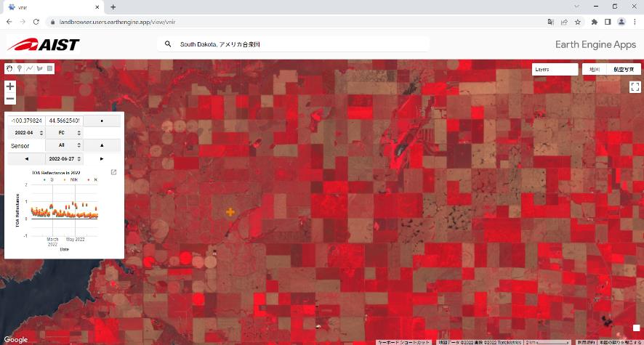Open the browser extensions menu
The height and width of the screenshot is (345, 644).
click(595, 22)
